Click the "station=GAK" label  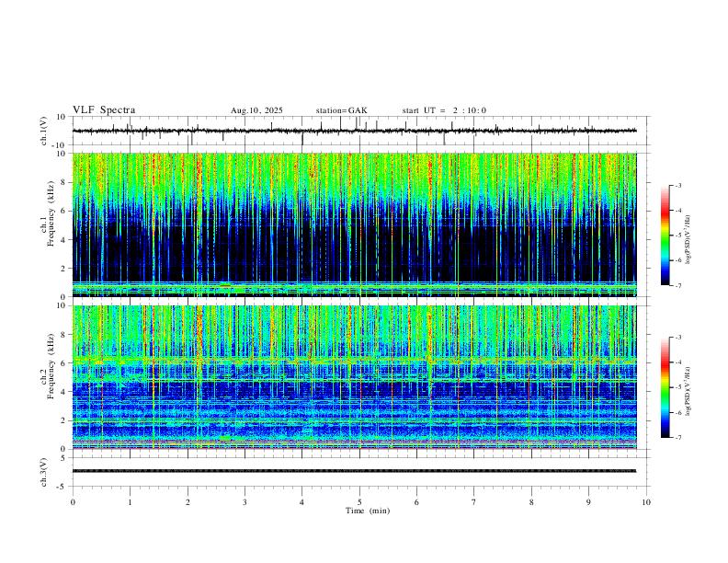pyautogui.click(x=342, y=110)
